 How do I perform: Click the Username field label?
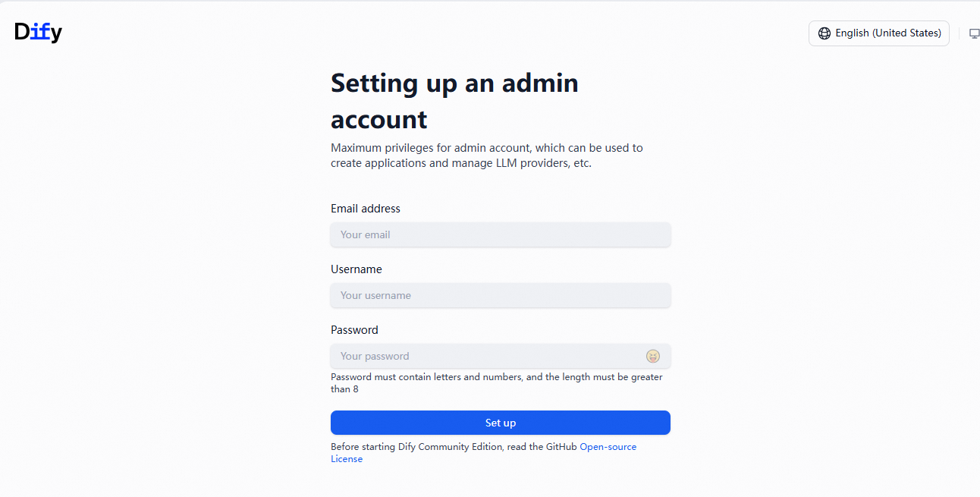pyautogui.click(x=356, y=269)
